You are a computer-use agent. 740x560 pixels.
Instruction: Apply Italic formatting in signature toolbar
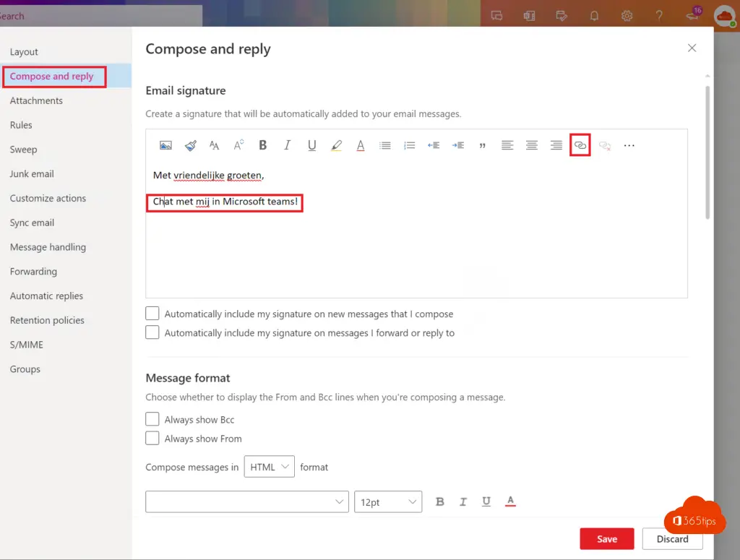[287, 145]
